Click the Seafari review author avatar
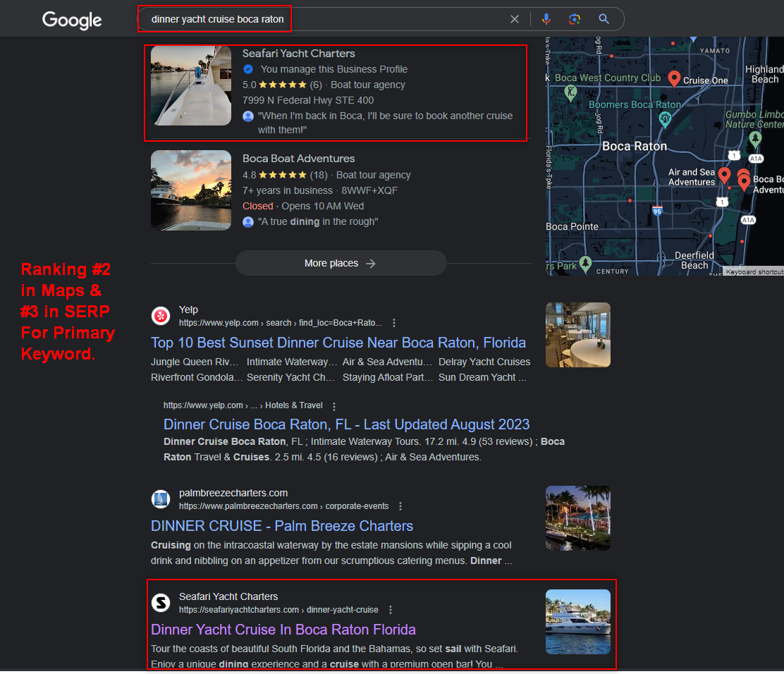Image resolution: width=784 pixels, height=674 pixels. [248, 116]
